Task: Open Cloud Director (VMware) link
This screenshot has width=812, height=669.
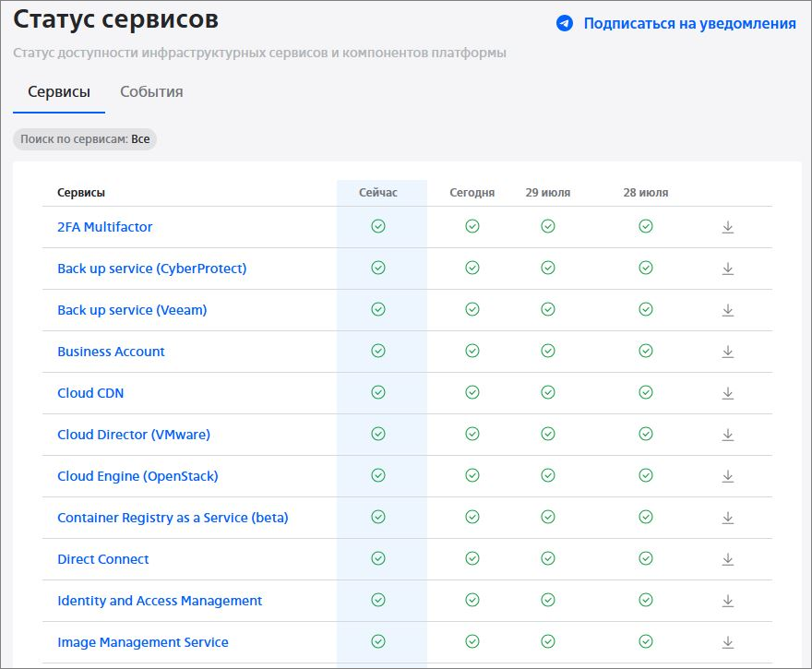Action: [x=134, y=435]
